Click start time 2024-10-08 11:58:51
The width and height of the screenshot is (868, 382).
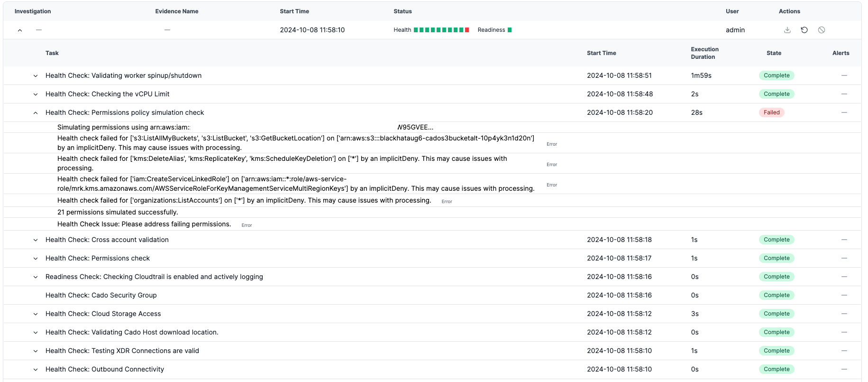click(x=619, y=75)
